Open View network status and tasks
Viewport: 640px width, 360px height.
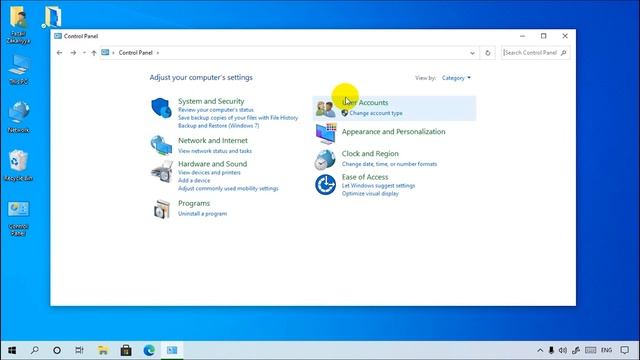tap(215, 151)
